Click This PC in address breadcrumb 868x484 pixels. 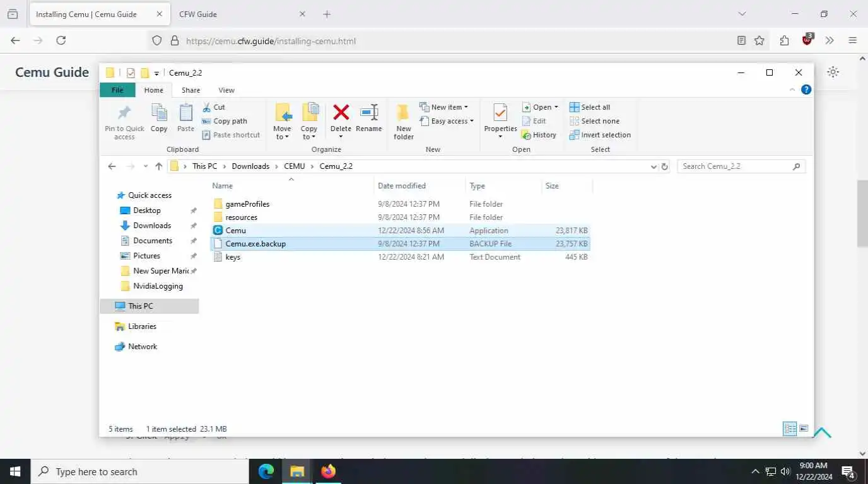coord(204,166)
